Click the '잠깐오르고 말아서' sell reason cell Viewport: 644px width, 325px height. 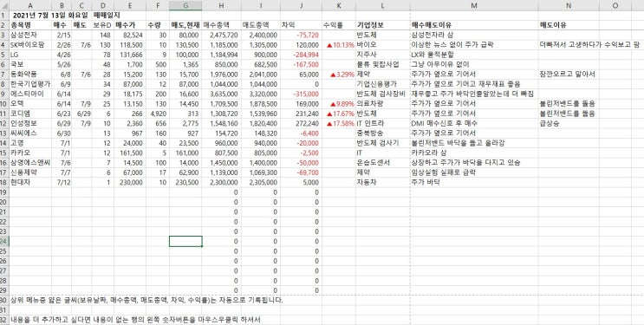pyautogui.click(x=569, y=75)
